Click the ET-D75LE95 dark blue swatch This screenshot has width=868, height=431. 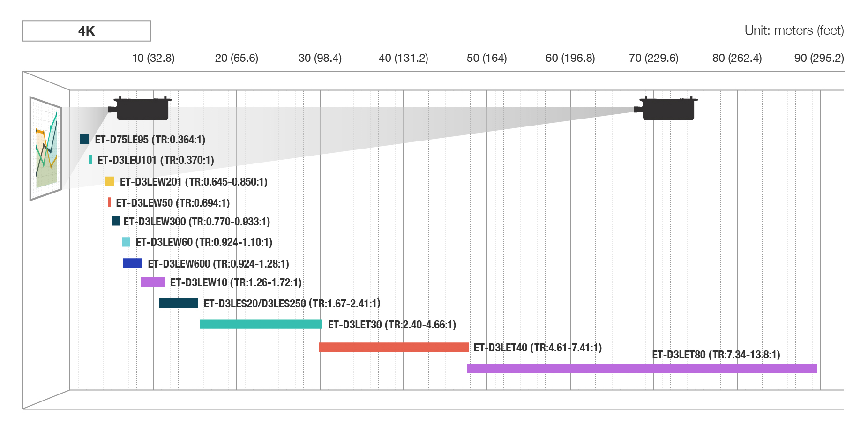pyautogui.click(x=84, y=139)
